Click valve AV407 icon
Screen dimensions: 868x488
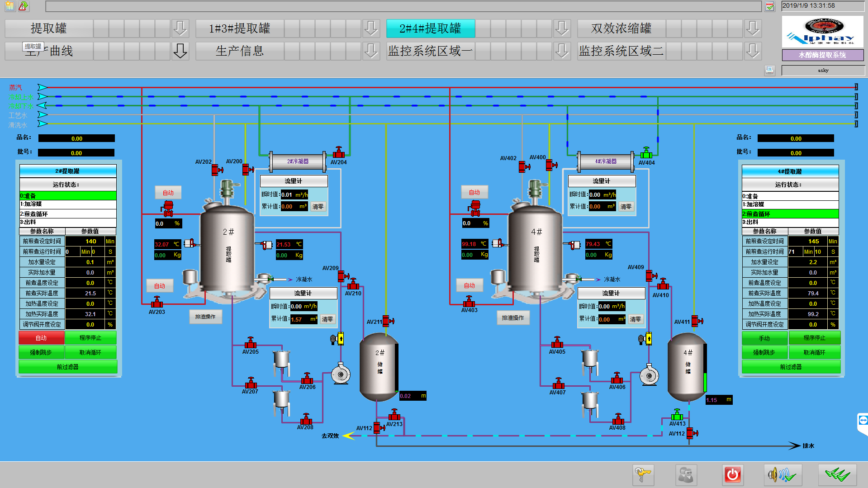(x=559, y=384)
